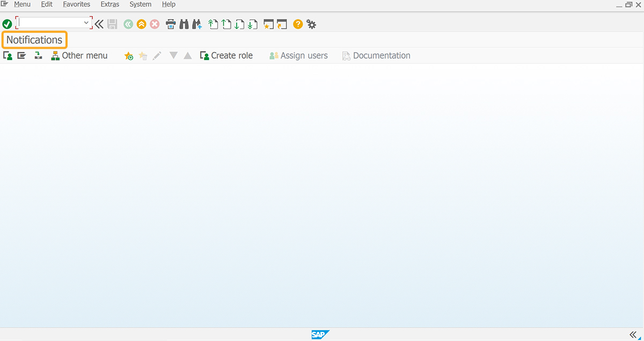Click the Print icon

click(x=171, y=24)
